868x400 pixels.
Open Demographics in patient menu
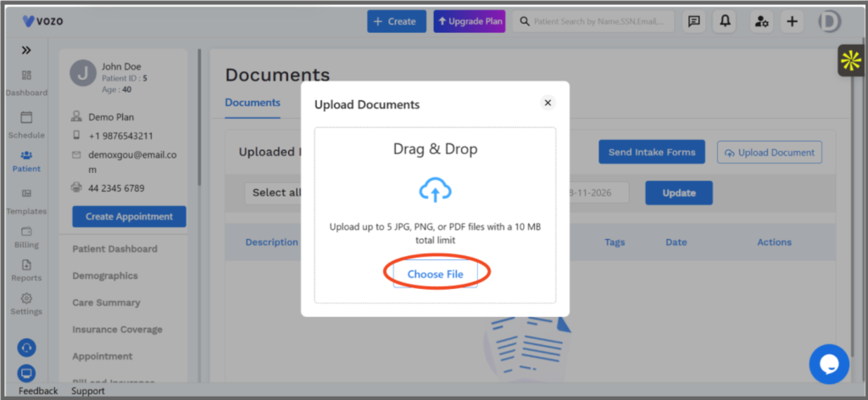(105, 275)
